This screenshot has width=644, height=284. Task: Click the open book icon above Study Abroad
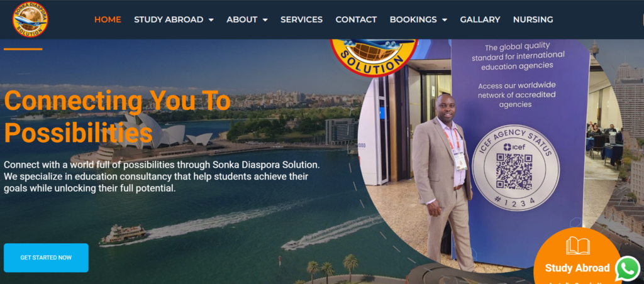coord(577,246)
